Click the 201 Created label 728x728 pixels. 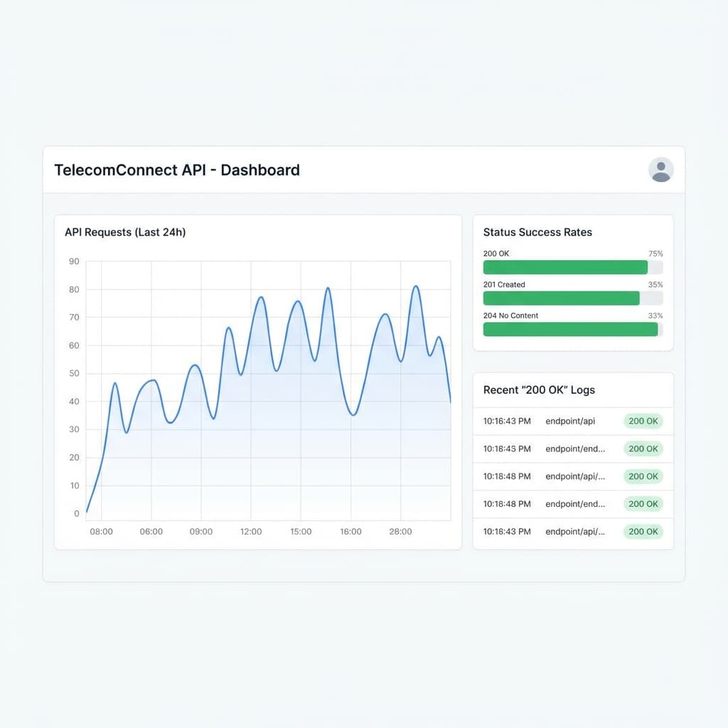pos(504,284)
